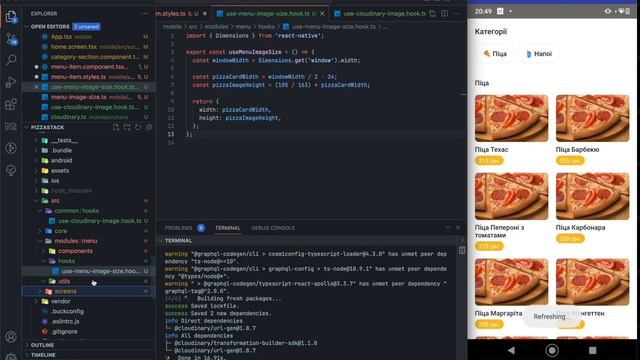Click the calendar icon in phone status bar

point(500,11)
